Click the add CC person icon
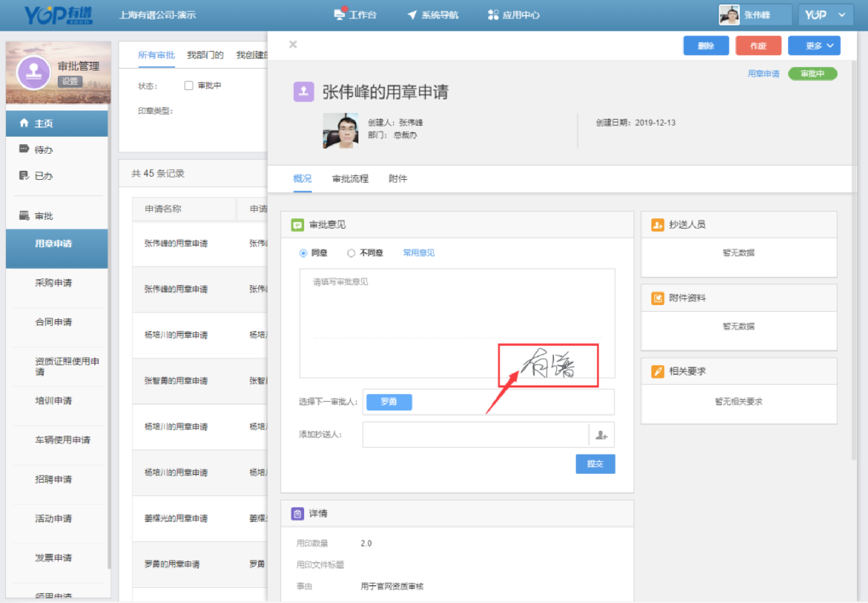 point(602,435)
